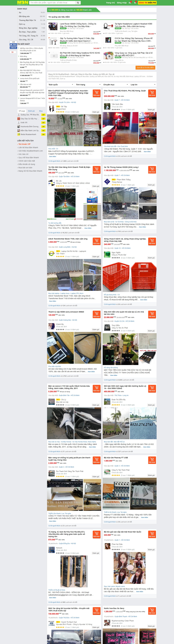Click the search magnifier icon
The height and width of the screenshot is (644, 174).
pos(78,3)
